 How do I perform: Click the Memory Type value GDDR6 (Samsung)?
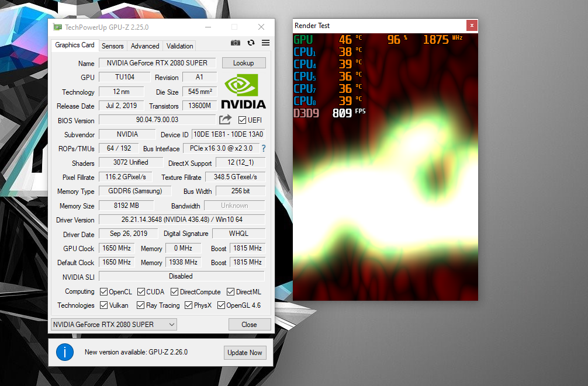coord(135,191)
